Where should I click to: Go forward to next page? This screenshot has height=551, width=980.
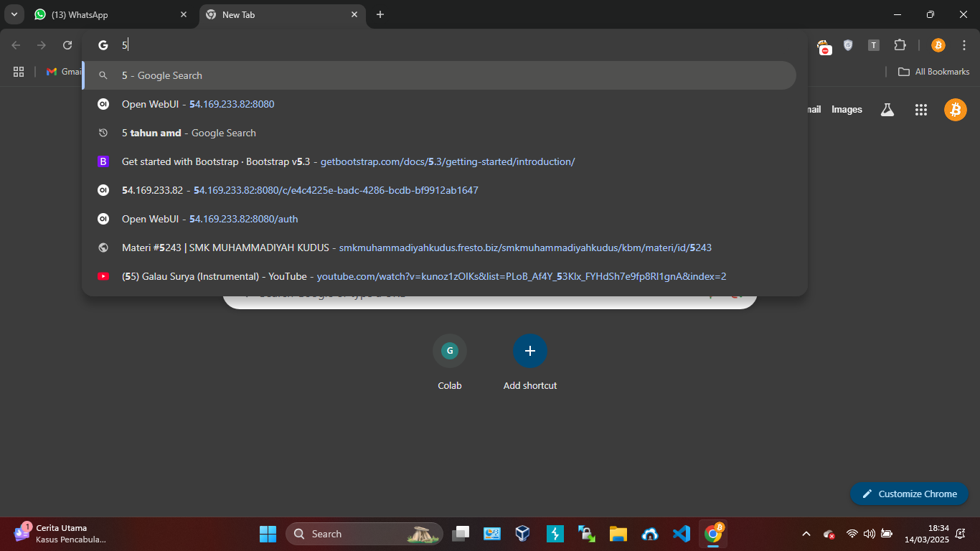(42, 45)
